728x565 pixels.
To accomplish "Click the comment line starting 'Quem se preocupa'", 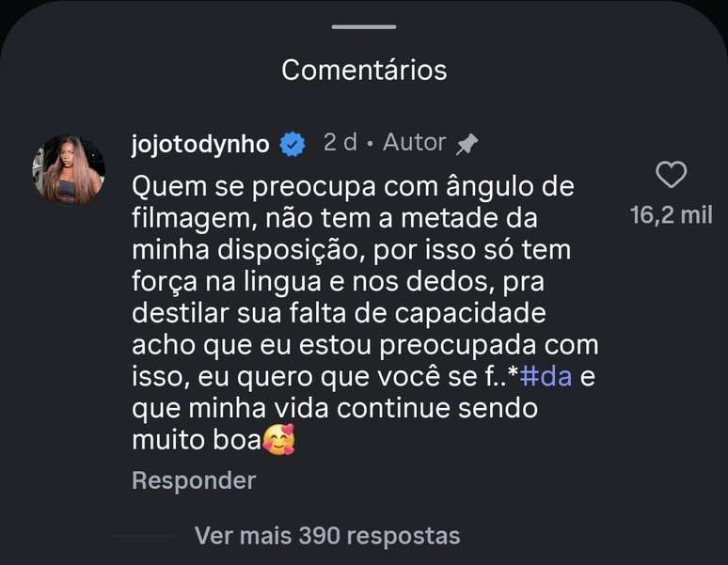I will (x=353, y=186).
